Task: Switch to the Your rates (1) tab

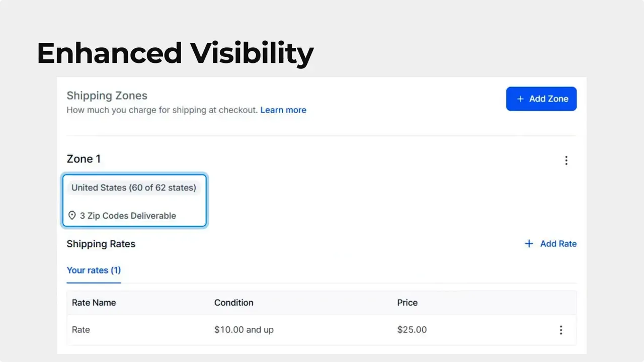Action: click(x=94, y=270)
